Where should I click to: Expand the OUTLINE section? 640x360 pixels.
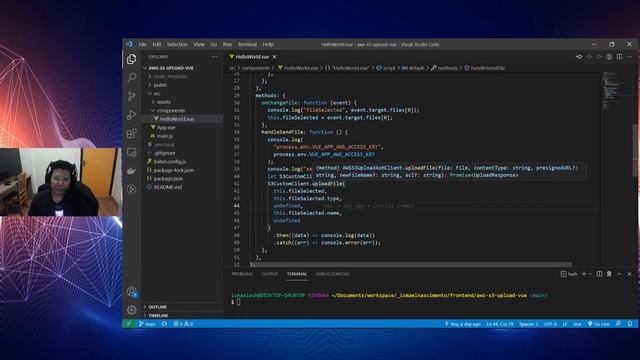[157, 307]
